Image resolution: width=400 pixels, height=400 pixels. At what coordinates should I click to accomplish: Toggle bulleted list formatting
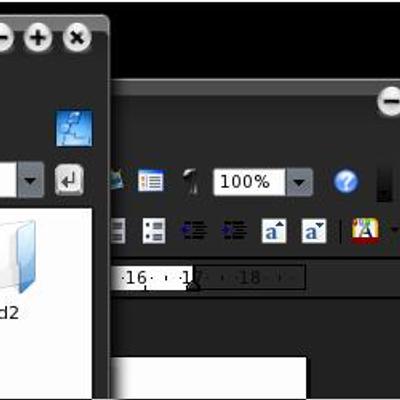(154, 231)
